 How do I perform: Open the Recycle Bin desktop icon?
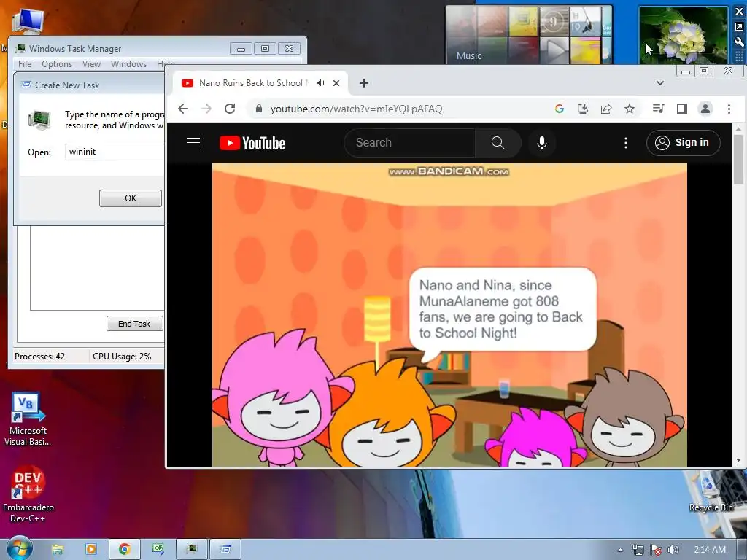tap(711, 493)
